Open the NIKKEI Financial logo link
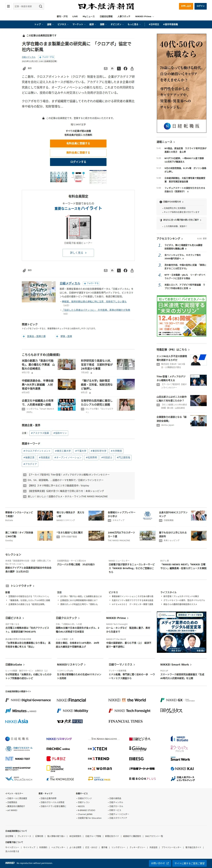212x868 pixels. tap(71, 700)
